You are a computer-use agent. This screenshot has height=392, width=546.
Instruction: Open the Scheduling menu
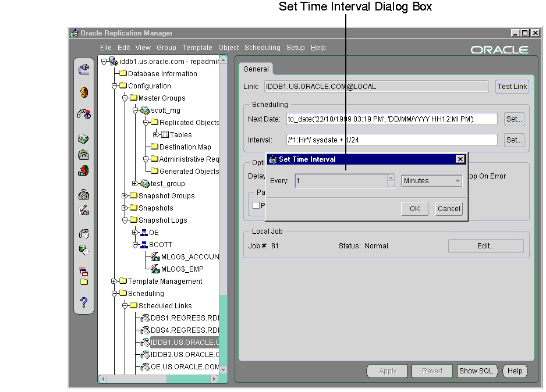262,48
